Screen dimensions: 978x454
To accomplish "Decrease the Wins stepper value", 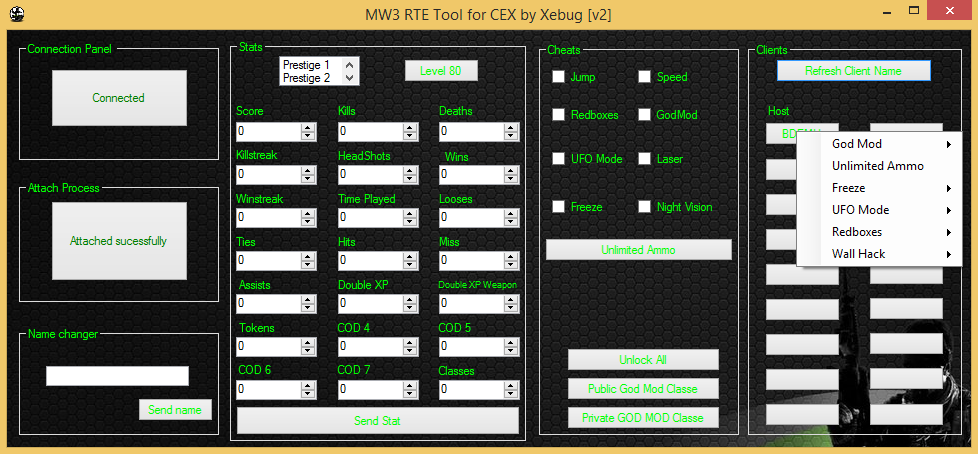I will pyautogui.click(x=512, y=179).
